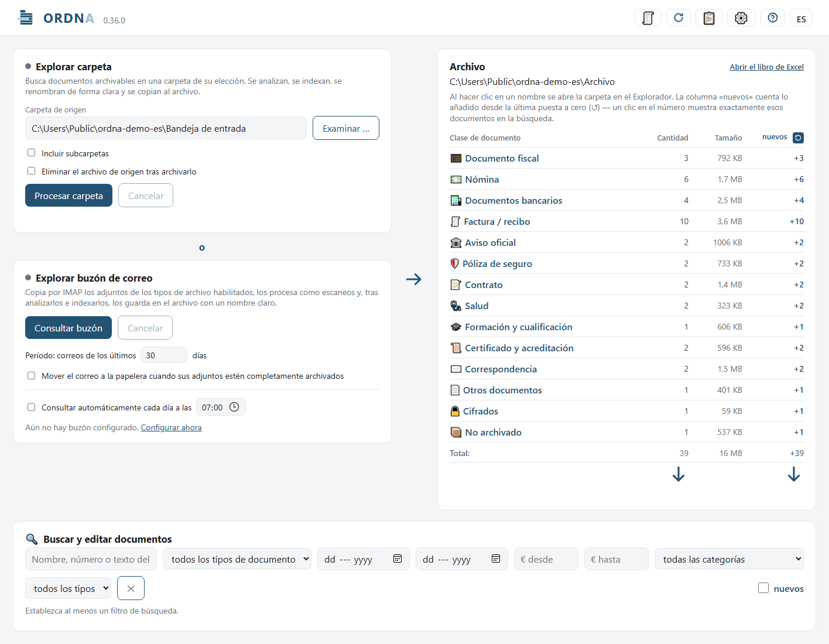Open the Factura / recibo folder name

496,221
